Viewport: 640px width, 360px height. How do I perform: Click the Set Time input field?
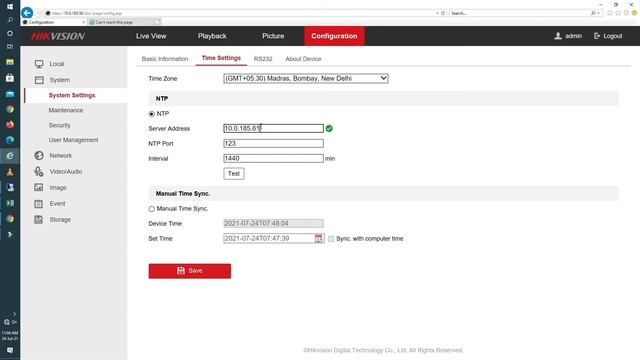pos(269,238)
